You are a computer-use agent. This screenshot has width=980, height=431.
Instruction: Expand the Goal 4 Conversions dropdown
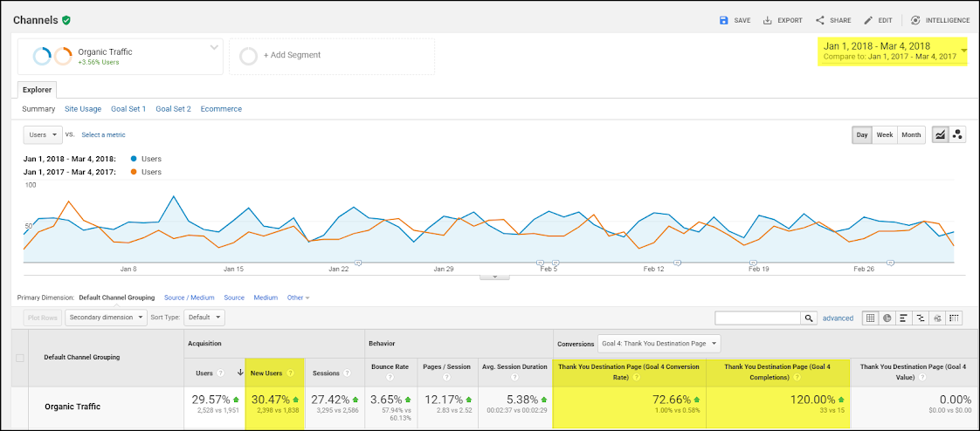(659, 343)
